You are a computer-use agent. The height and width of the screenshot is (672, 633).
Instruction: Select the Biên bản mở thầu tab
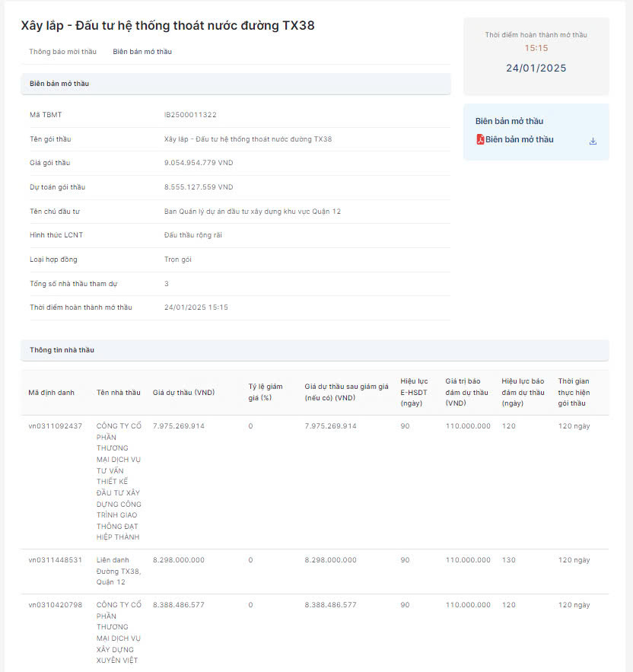(x=142, y=52)
